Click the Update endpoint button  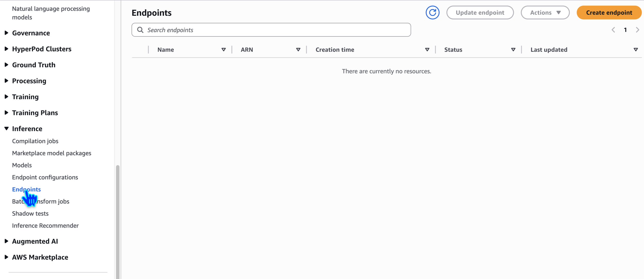(480, 12)
